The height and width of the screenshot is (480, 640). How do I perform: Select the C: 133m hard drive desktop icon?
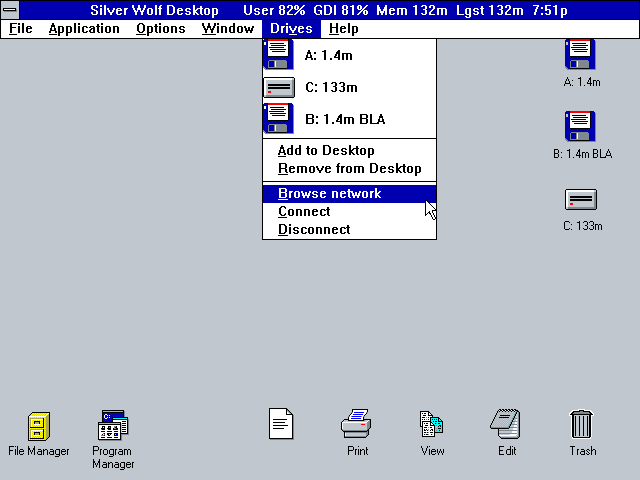click(x=581, y=199)
